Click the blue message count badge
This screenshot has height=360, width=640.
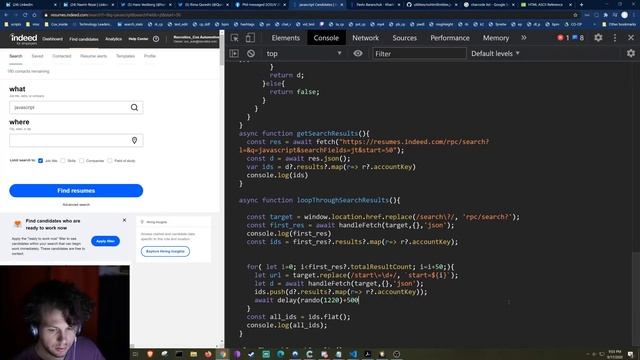click(578, 38)
